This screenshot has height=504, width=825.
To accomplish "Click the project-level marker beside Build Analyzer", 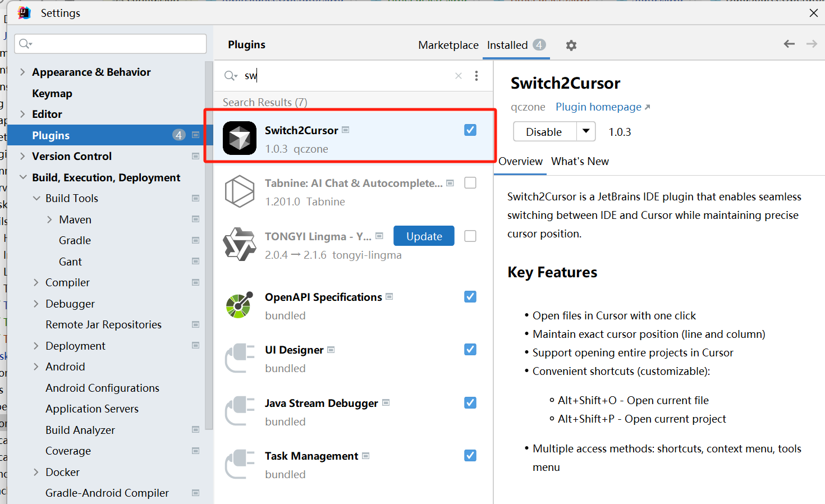I will (196, 429).
